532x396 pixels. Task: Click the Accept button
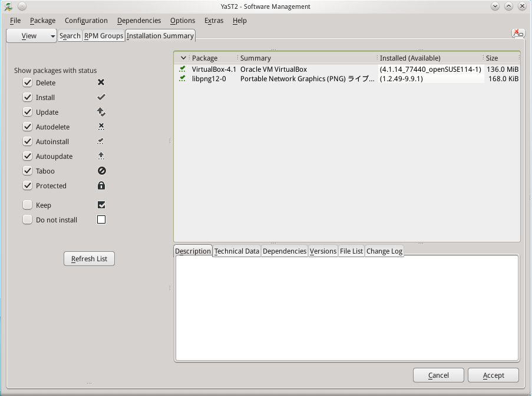493,375
